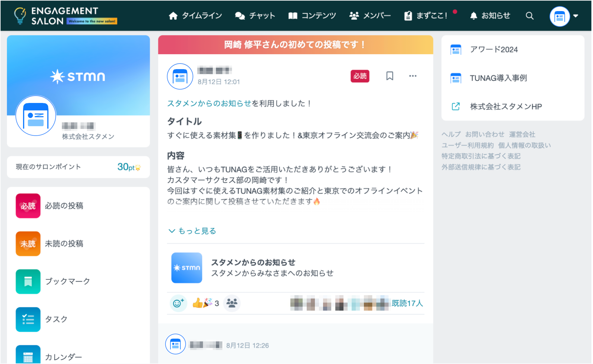The width and height of the screenshot is (593, 364).
Task: Click the Engagement Salon logo
Action: tap(65, 16)
